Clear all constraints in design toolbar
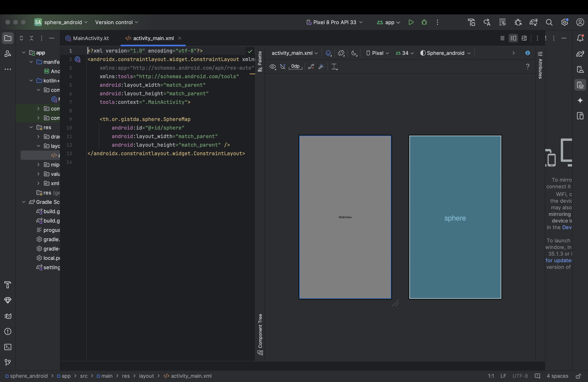 coord(311,67)
